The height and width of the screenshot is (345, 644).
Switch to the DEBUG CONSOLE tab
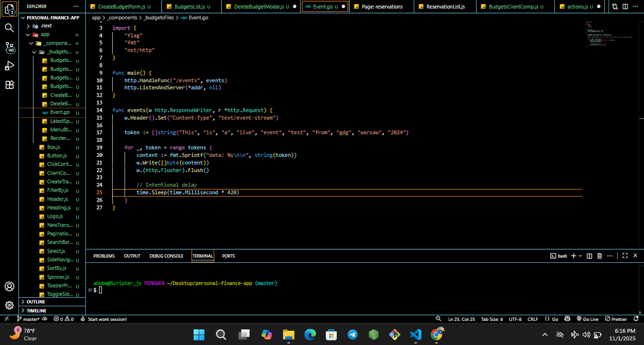166,256
